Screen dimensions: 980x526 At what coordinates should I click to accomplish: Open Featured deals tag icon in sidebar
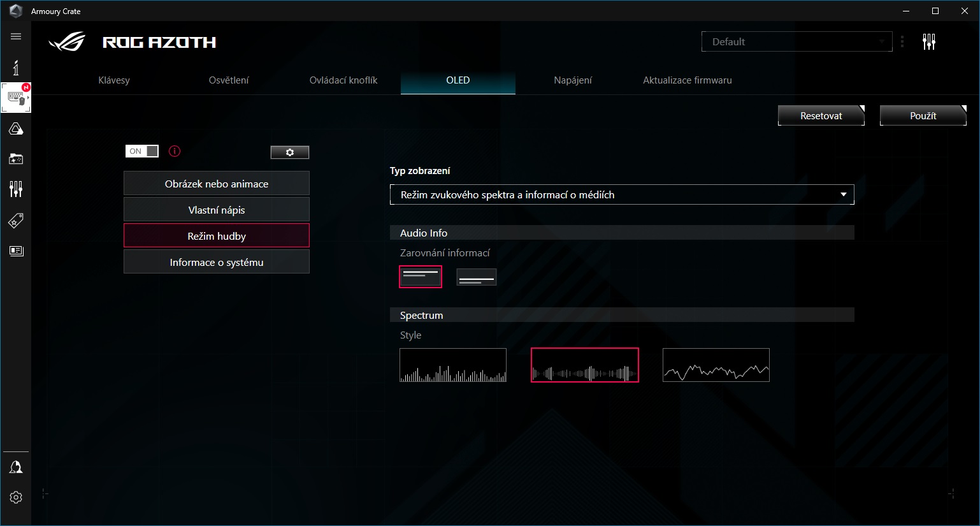coord(16,221)
